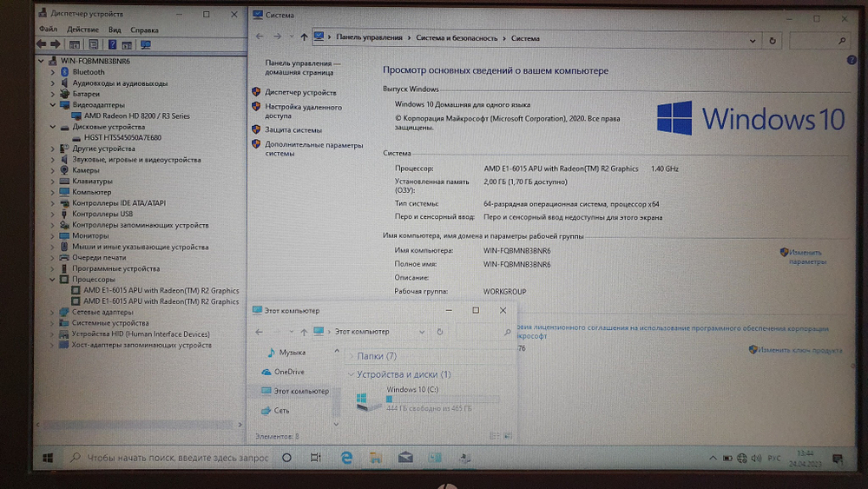Open Диспетчер устройств link in System window
Image resolution: width=868 pixels, height=489 pixels.
[x=300, y=92]
